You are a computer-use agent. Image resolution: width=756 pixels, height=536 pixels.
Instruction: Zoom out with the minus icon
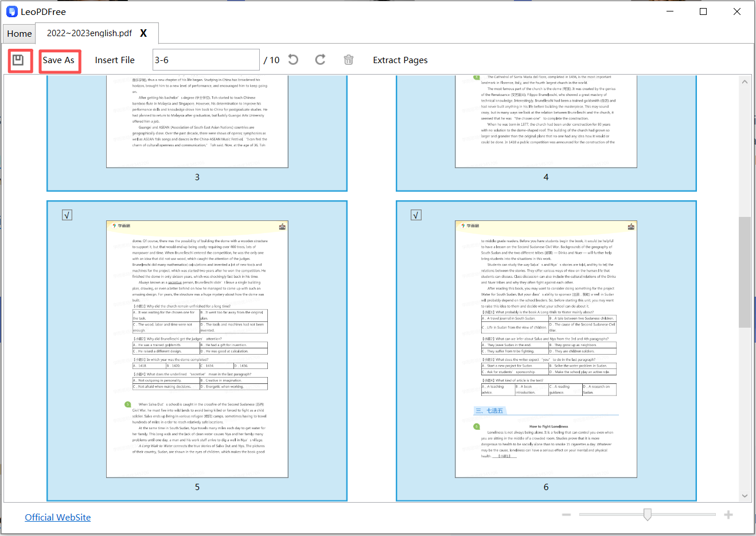566,515
